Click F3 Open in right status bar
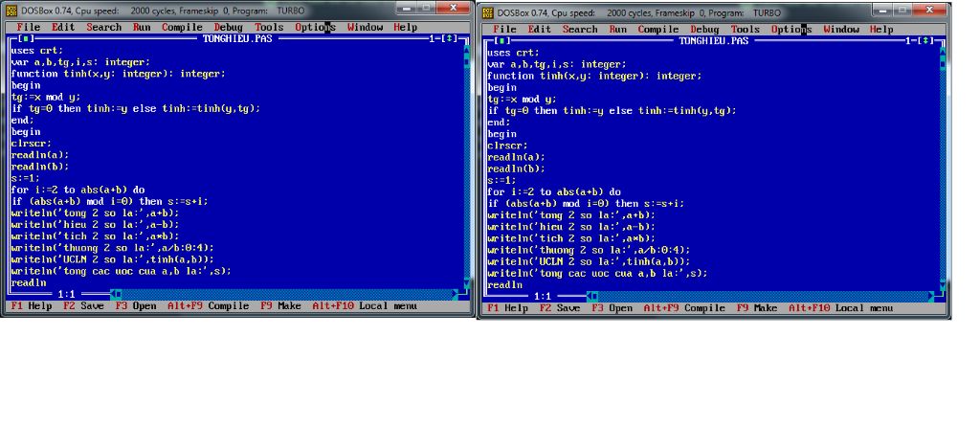 click(x=612, y=307)
